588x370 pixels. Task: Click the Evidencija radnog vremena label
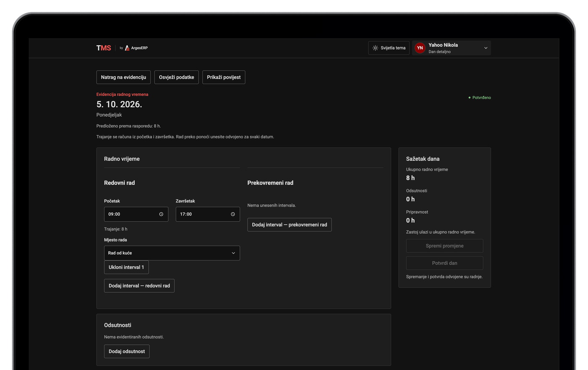click(x=122, y=94)
